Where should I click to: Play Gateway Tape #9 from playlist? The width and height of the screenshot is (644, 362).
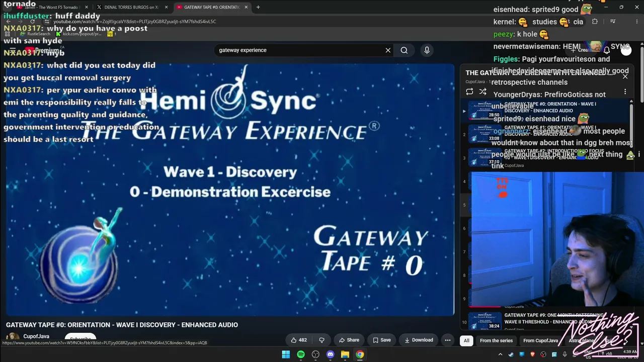click(x=545, y=322)
